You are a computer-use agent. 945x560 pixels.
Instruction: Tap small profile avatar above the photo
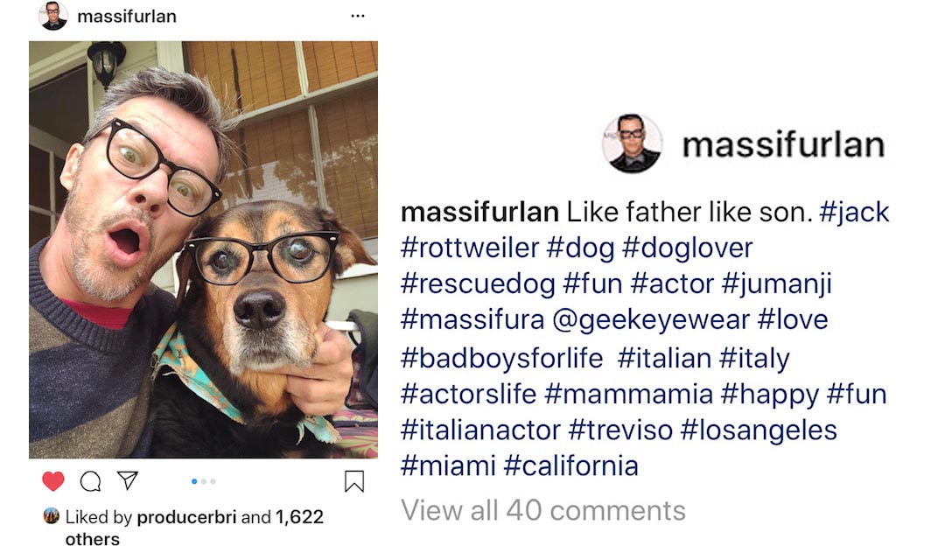[x=53, y=16]
